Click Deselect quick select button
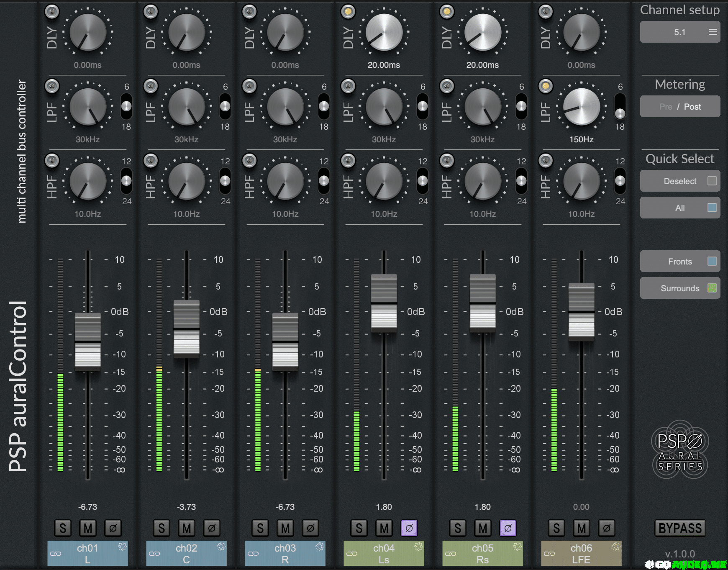Viewport: 728px width, 570px height. click(x=680, y=181)
